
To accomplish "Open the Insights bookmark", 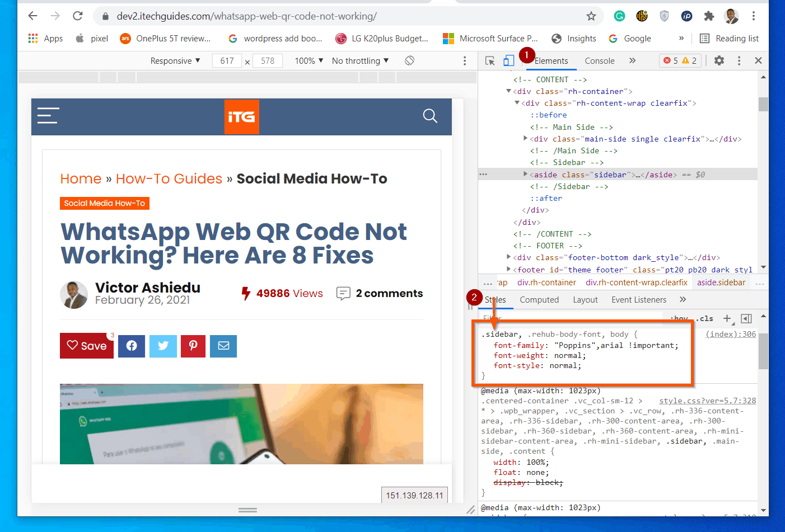I will (x=574, y=39).
